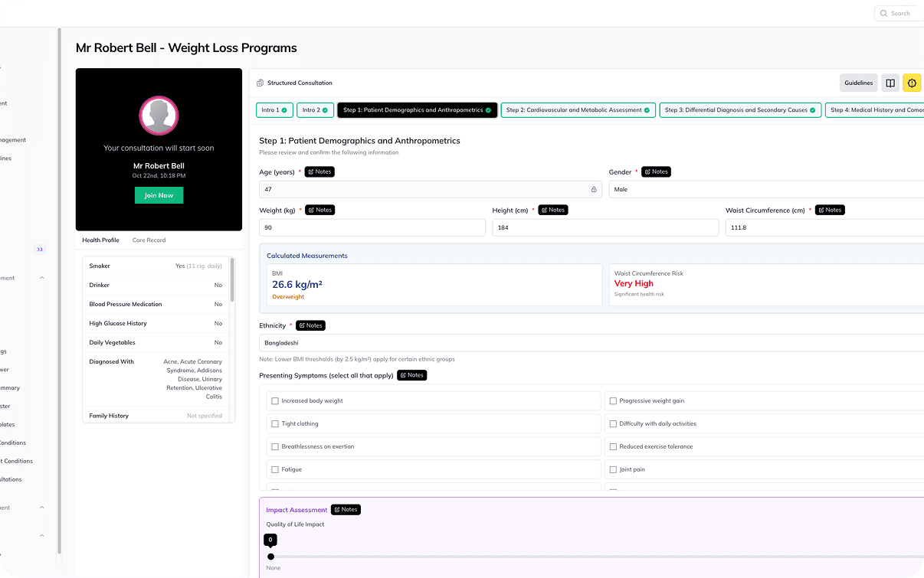Click the Quality of Life Impact slider handle
Screen dimensions: 924x578
[270, 557]
